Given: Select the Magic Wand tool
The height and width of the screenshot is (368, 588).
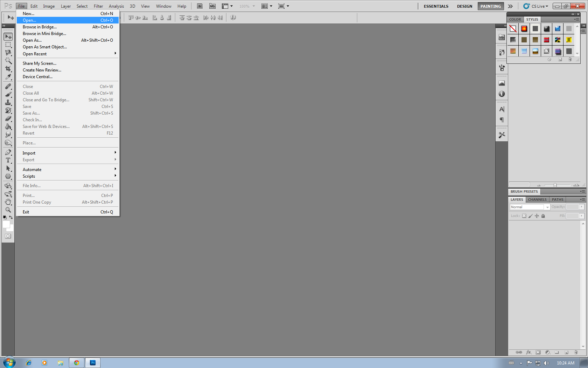Looking at the screenshot, I should 8,61.
